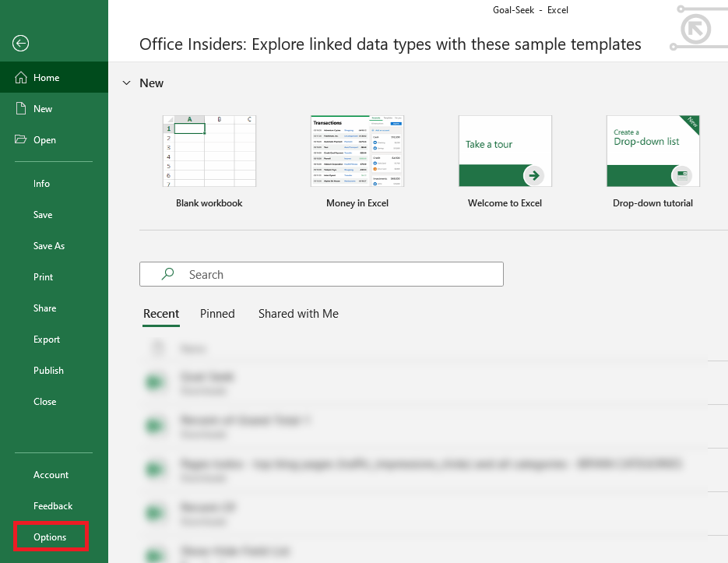Viewport: 728px width, 563px height.
Task: Open the Export page
Action: pos(54,339)
